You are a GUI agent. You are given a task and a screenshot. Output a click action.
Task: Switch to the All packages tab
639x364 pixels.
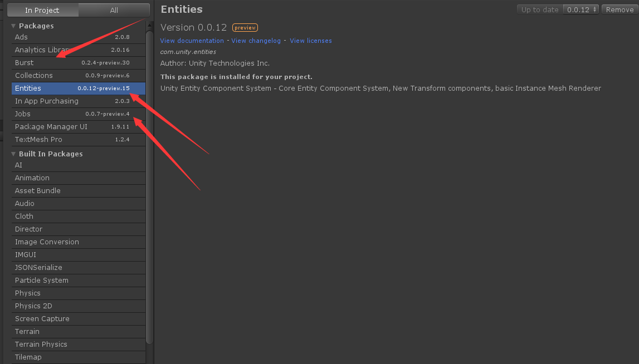tap(114, 10)
